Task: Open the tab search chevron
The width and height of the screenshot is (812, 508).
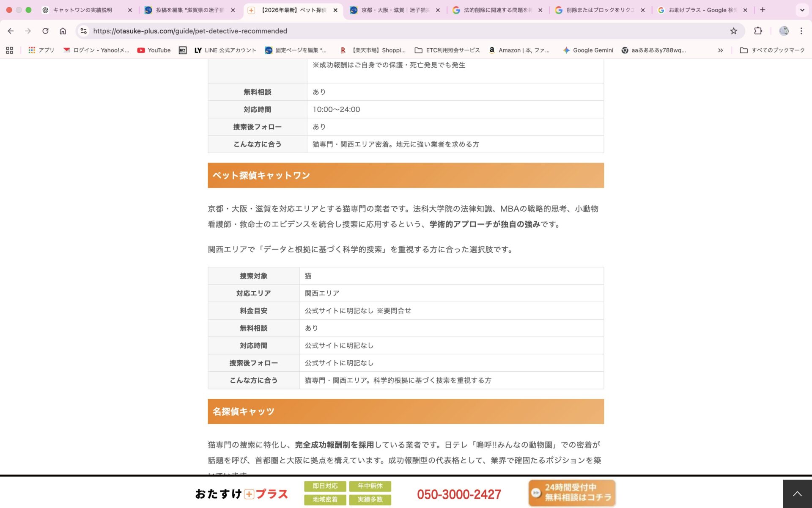Action: click(x=802, y=9)
